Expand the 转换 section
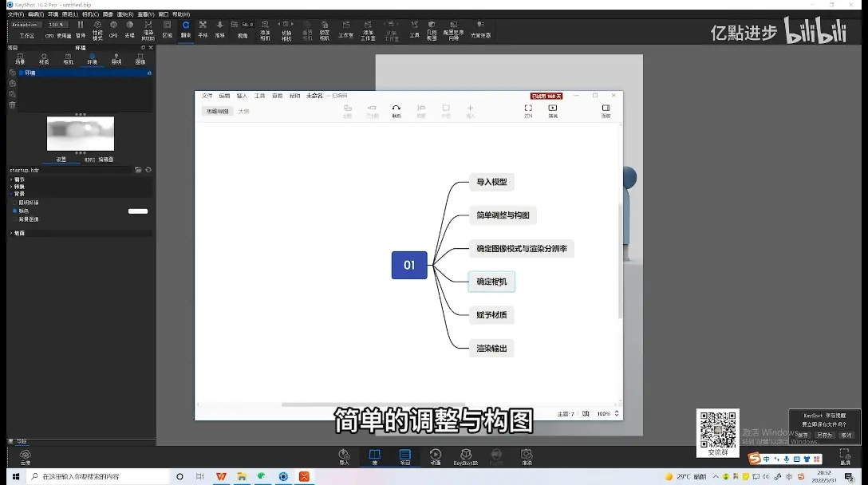This screenshot has height=485, width=868. click(x=19, y=187)
